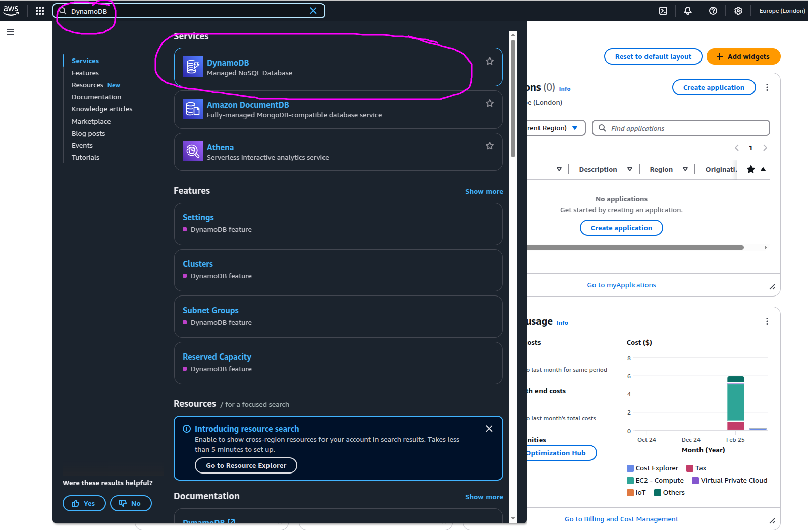Open the settings gear in header
Screen dimensions: 808x532
738,11
